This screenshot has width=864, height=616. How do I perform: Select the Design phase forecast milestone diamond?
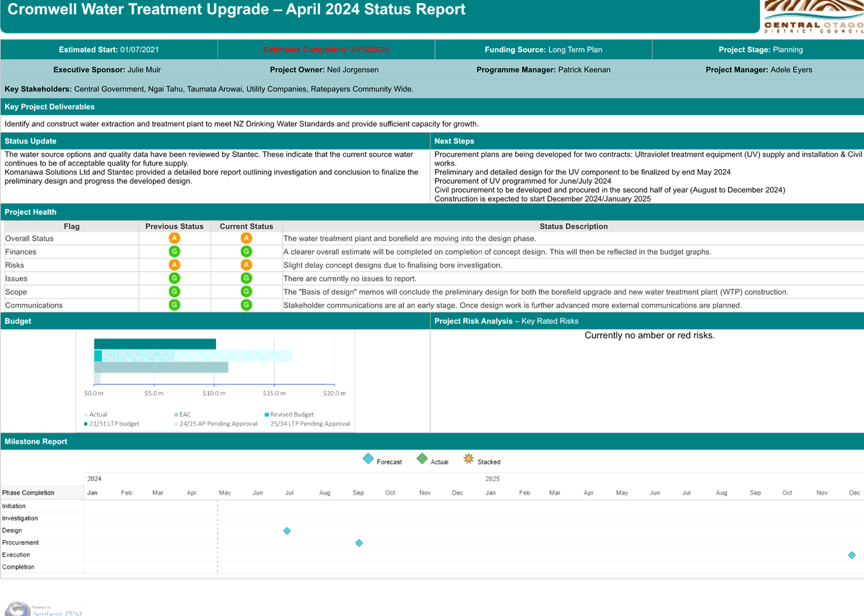pos(287,531)
